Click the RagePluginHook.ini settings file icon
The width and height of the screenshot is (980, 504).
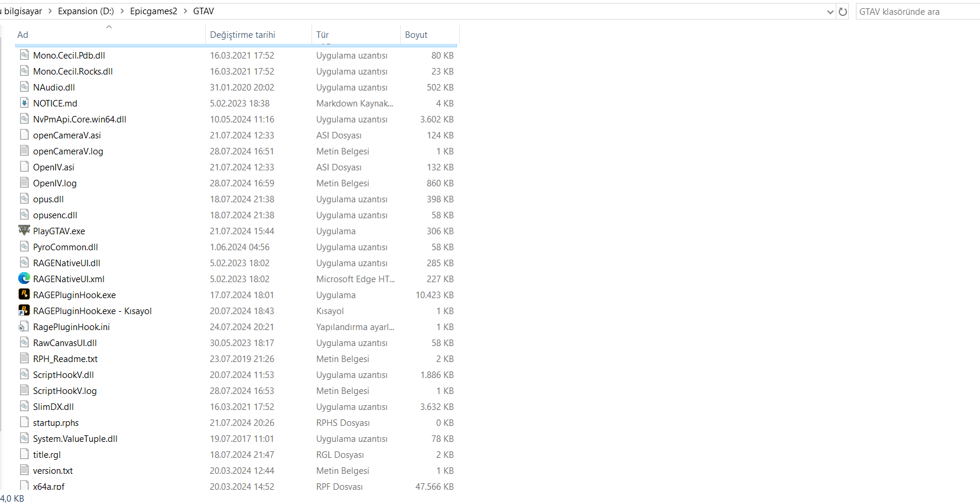coord(24,327)
